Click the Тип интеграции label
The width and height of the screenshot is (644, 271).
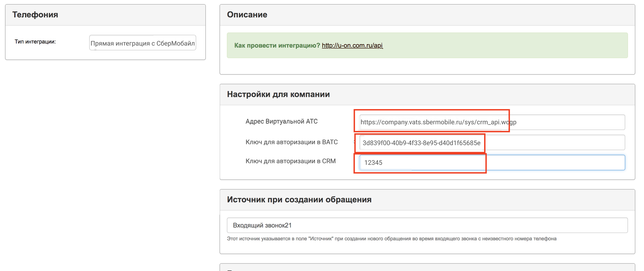tap(35, 42)
